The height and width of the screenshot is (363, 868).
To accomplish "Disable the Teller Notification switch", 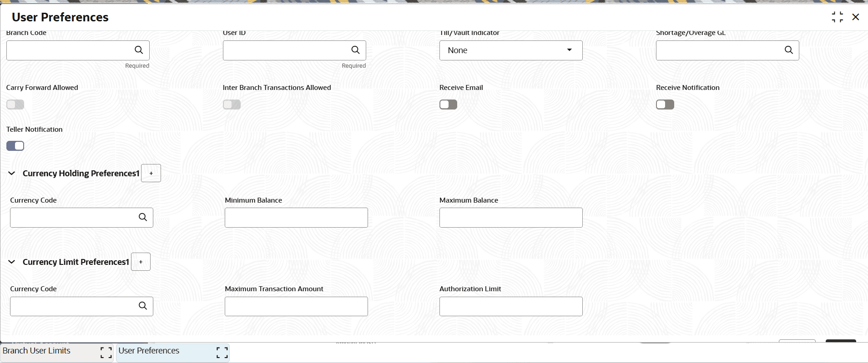I will coord(15,146).
